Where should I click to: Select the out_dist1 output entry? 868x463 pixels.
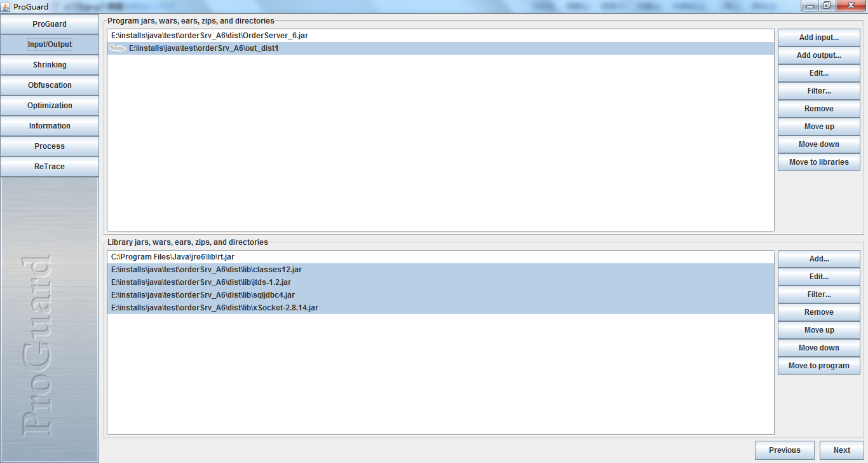click(x=440, y=48)
